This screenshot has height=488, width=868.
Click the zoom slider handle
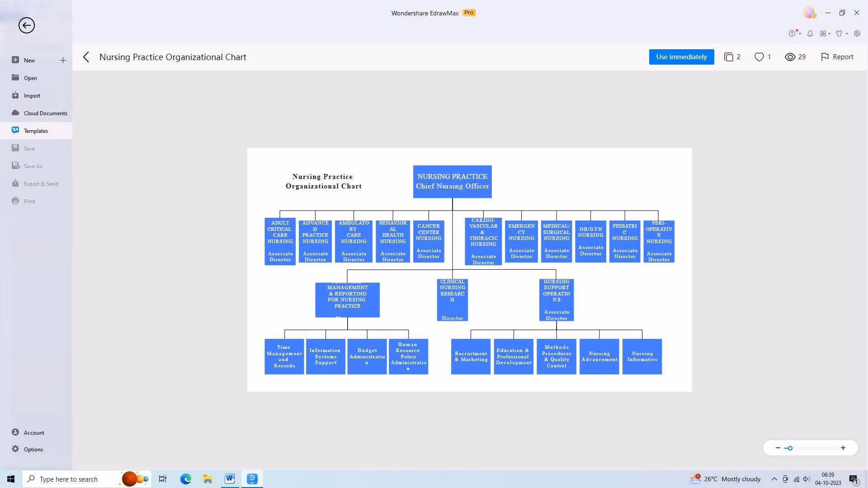pos(790,448)
